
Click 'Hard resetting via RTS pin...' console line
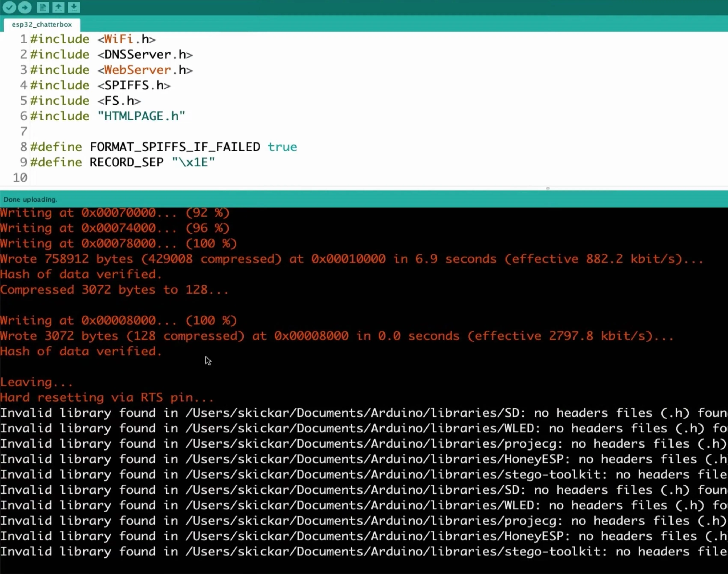[107, 397]
